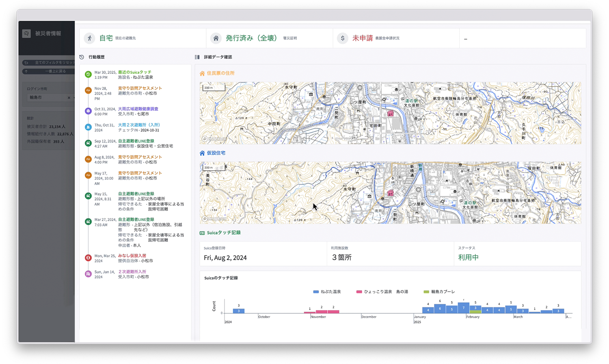Open the みなし仮設入居 timeline entry
Viewport: 609px width, 364px height.
point(132,256)
